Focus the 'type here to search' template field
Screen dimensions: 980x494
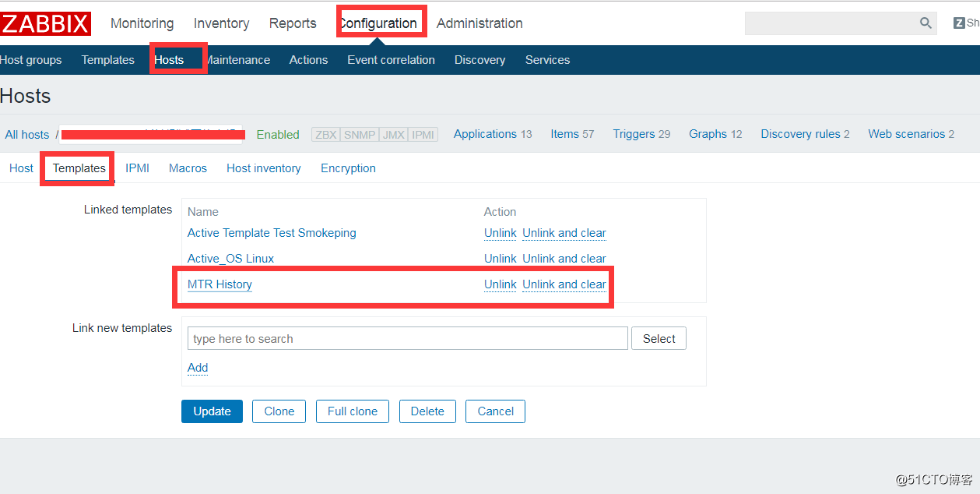tap(407, 338)
